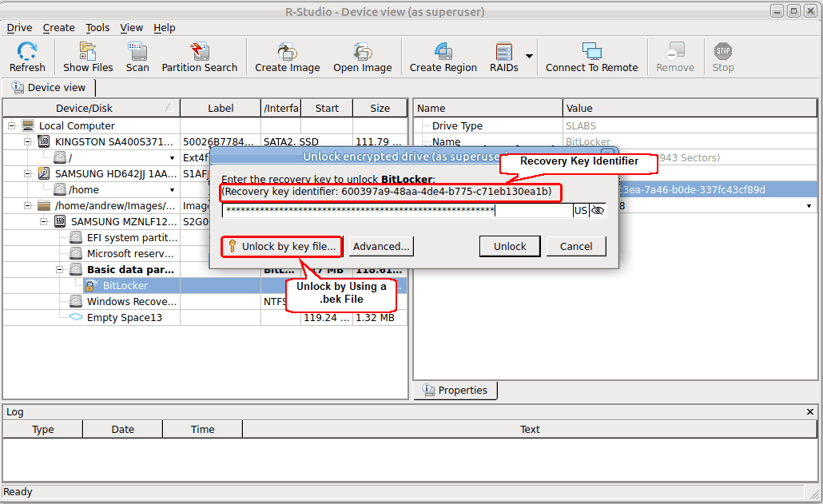Launch Partition Search tool
The width and height of the screenshot is (823, 504).
tap(199, 52)
